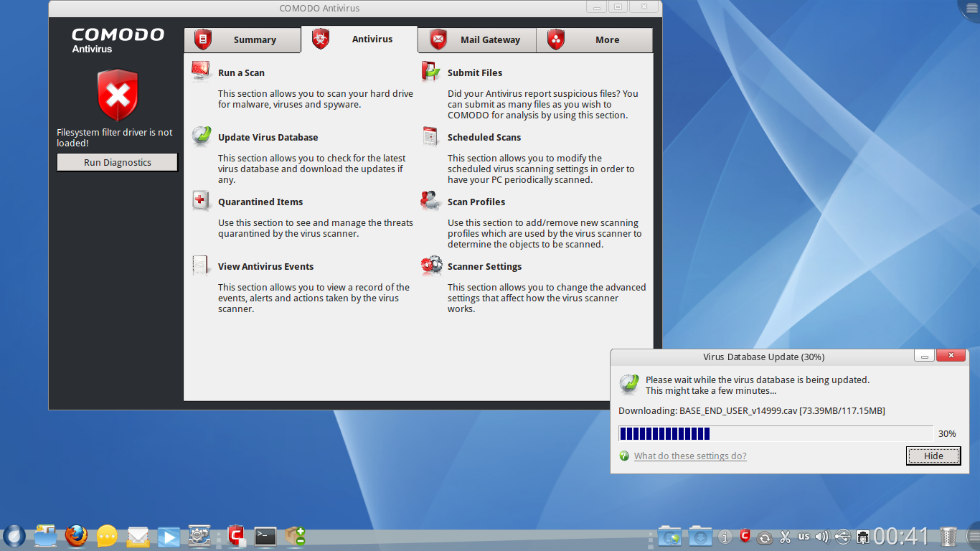Open the system settings taskbar icon
The width and height of the screenshot is (980, 551).
(x=199, y=535)
